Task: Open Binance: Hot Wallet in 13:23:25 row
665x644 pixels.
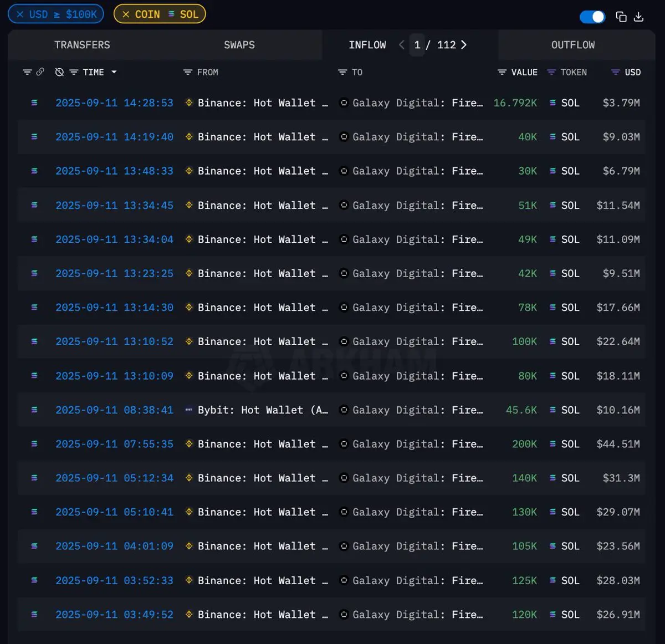Action: click(263, 273)
